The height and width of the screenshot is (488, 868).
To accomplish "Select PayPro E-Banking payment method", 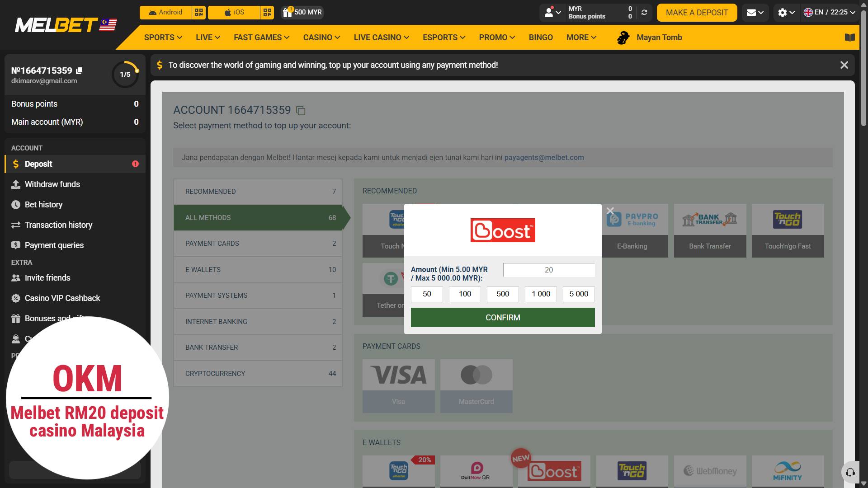I will tap(635, 231).
